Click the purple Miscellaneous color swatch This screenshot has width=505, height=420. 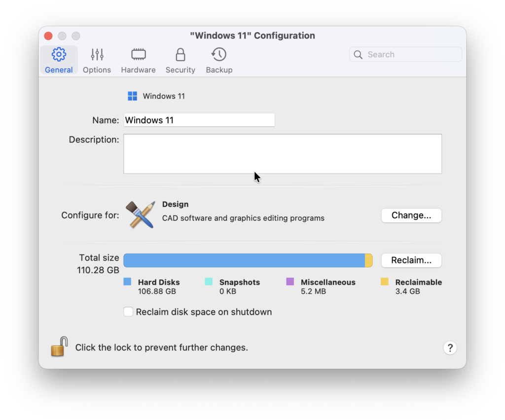point(290,282)
